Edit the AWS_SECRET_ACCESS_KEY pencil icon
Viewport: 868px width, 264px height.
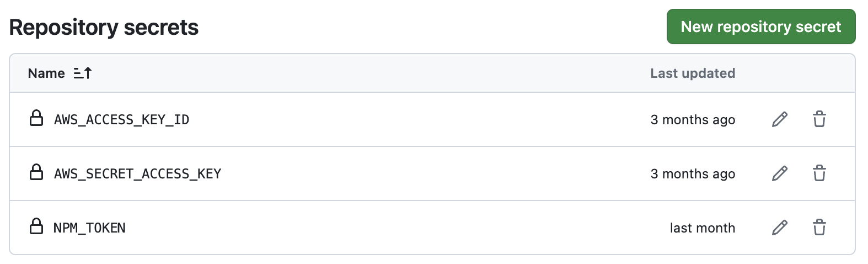pyautogui.click(x=779, y=173)
